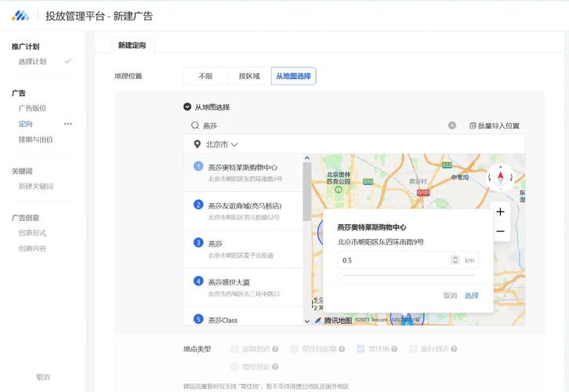569x392 pixels.
Task: Open 创意形式 in the sidebar
Action: point(32,233)
